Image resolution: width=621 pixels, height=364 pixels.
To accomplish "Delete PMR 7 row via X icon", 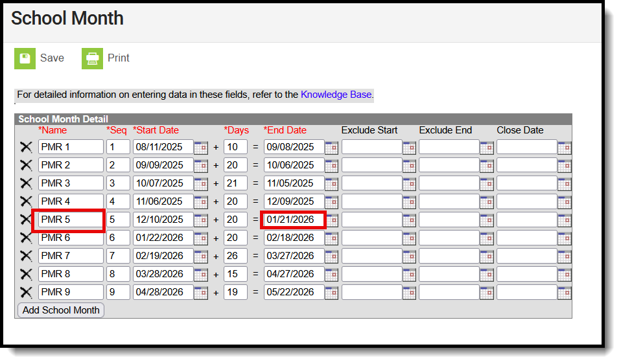I will (26, 256).
